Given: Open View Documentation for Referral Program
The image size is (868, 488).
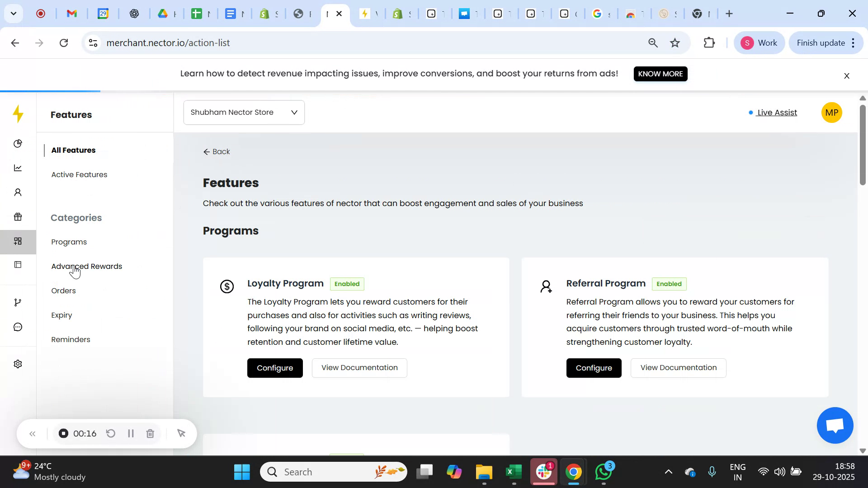Looking at the screenshot, I should [x=678, y=368].
